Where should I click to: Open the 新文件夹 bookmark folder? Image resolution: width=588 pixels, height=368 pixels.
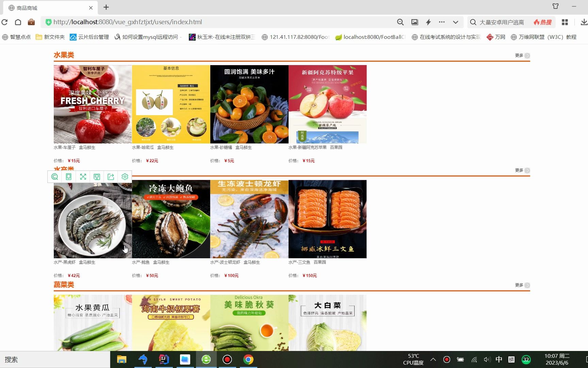50,37
